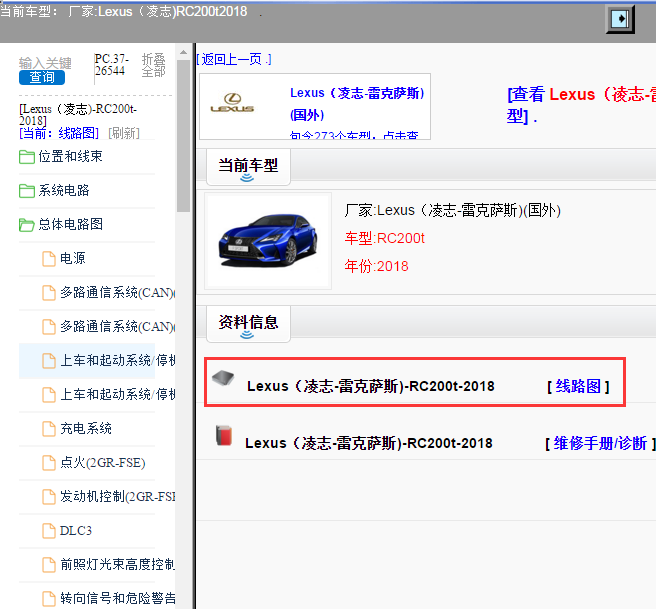Click the 系统电路 folder icon
This screenshot has width=656, height=609.
tap(27, 191)
